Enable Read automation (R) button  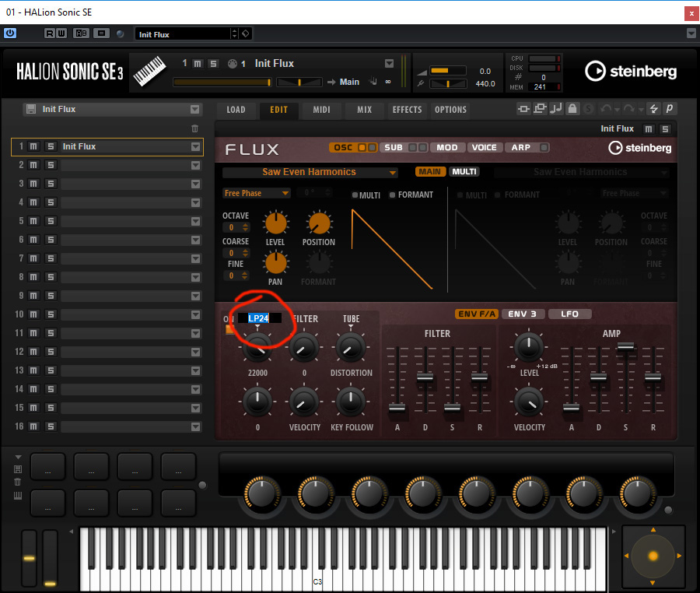point(50,33)
